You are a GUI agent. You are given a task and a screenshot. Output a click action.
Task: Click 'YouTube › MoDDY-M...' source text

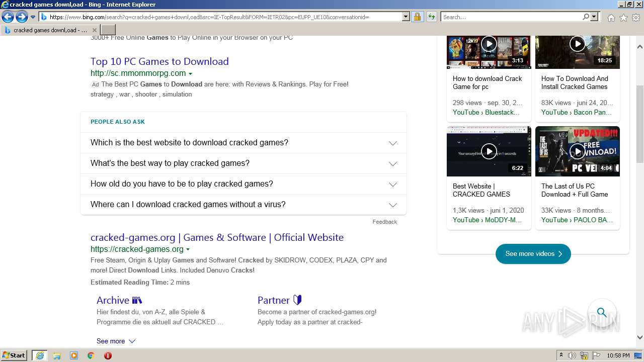coord(487,220)
